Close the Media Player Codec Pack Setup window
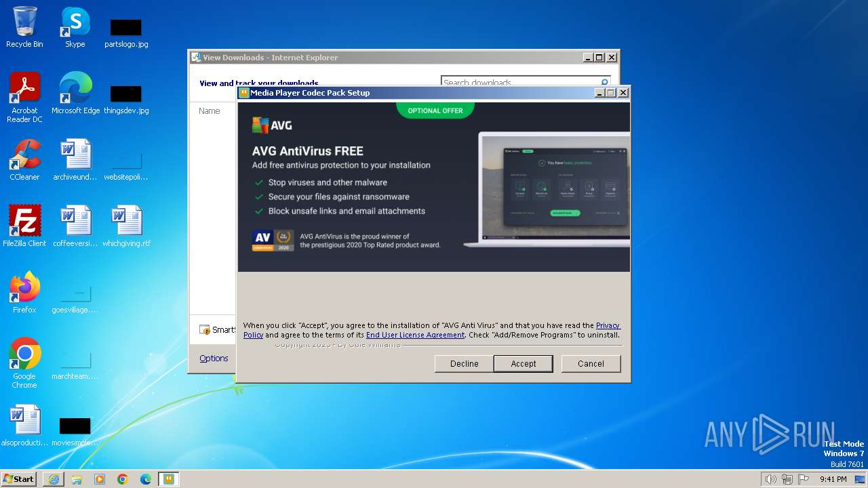Screen dimensions: 868x488 [x=623, y=93]
